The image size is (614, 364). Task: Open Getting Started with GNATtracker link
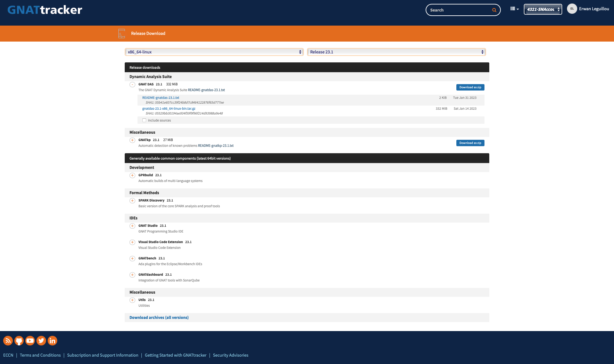tap(176, 355)
